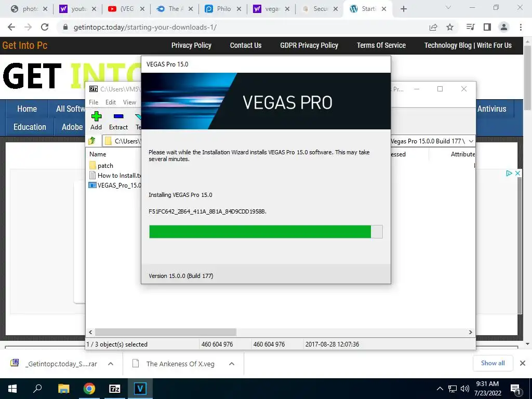The height and width of the screenshot is (399, 532).
Task: Open the Windows Start menu
Action: point(12,389)
